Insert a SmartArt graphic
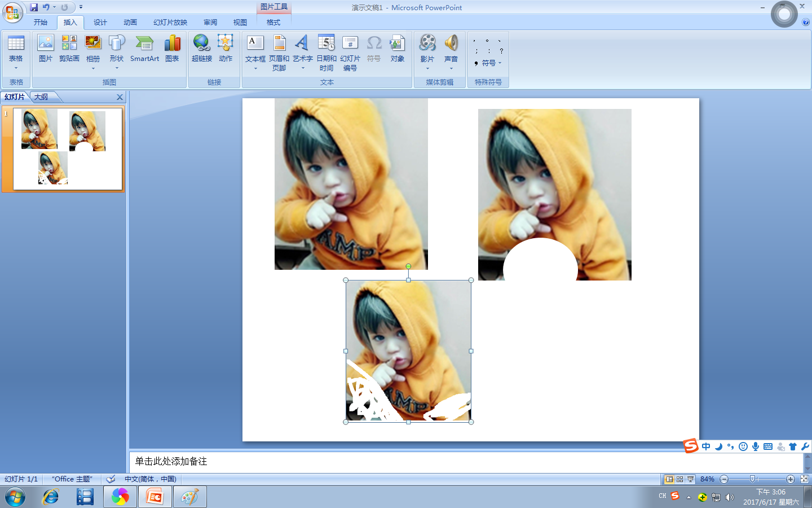Image resolution: width=812 pixels, height=508 pixels. [x=144, y=49]
